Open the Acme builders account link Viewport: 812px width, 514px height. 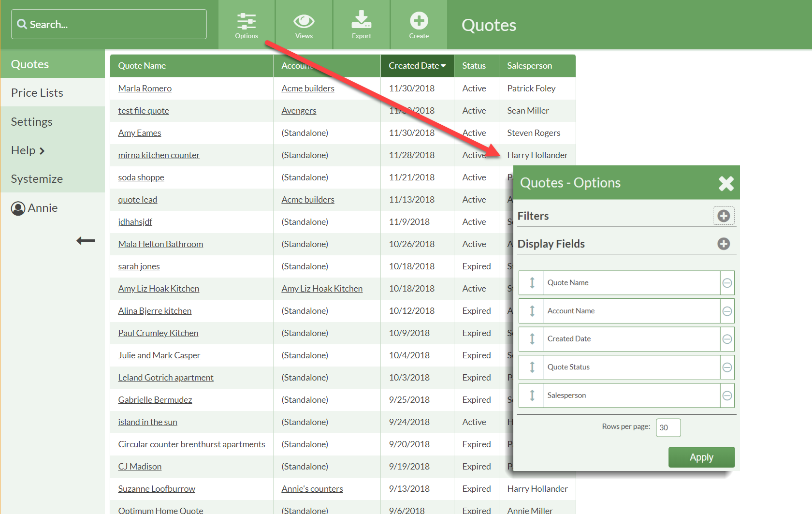(308, 88)
